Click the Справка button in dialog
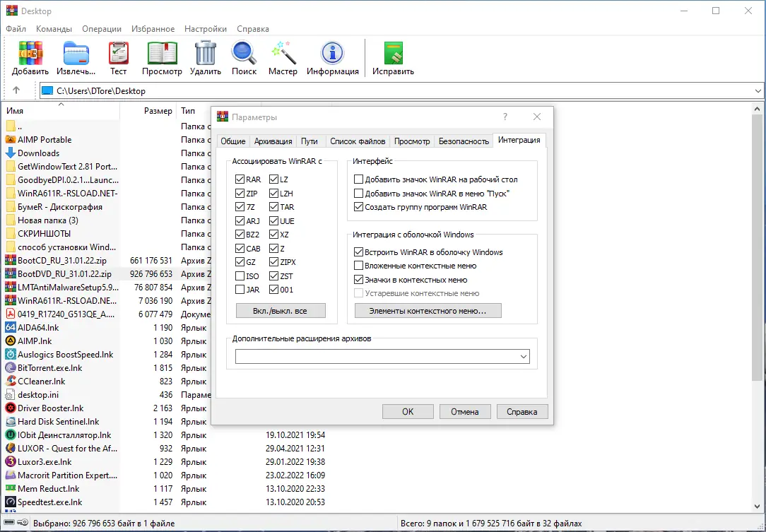766x532 pixels. tap(522, 411)
